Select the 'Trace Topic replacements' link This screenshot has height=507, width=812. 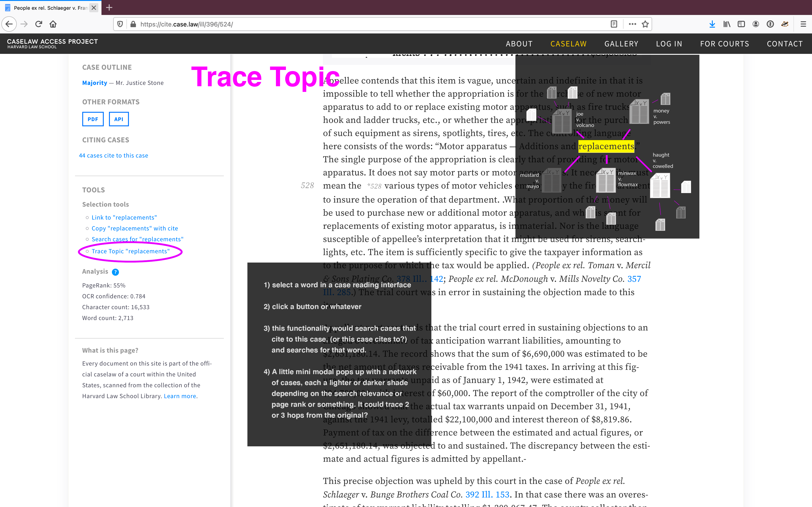[x=130, y=251]
